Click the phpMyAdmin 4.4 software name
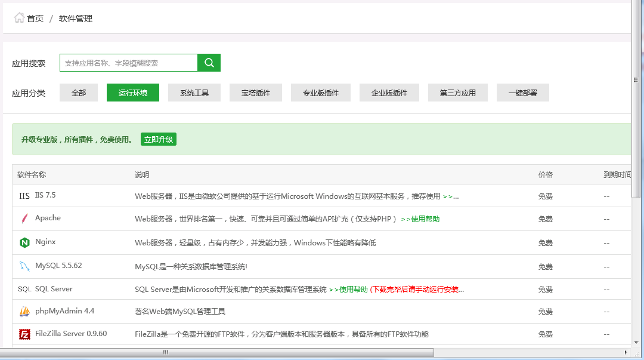 pyautogui.click(x=64, y=310)
